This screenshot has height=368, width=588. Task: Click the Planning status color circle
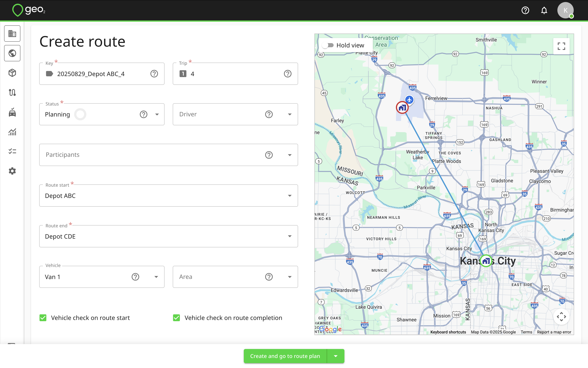80,114
